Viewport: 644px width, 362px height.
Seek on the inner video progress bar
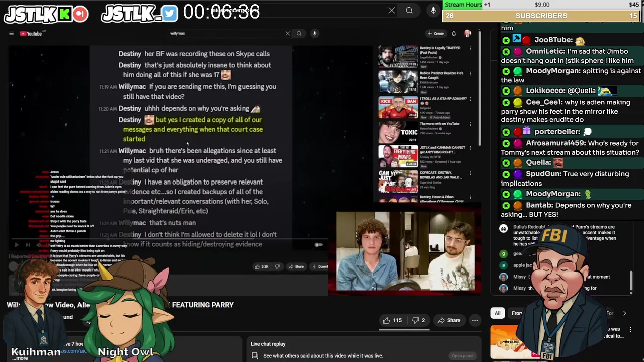[x=169, y=239]
